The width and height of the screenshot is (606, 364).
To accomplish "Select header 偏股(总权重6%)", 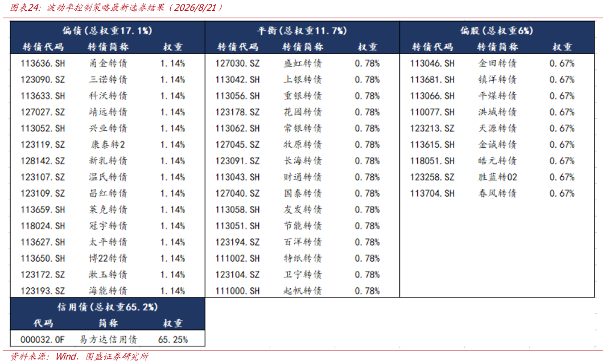I will pos(497,31).
